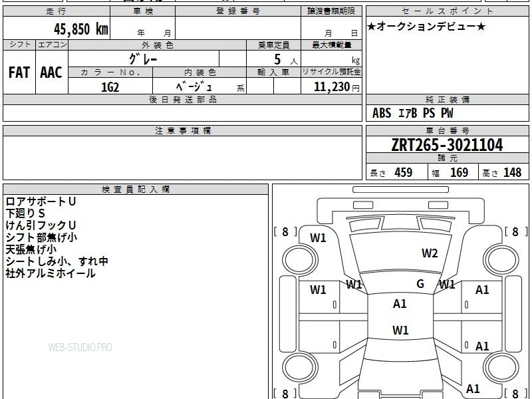Click the カラーNo. header cell
The width and height of the screenshot is (532, 399).
tap(110, 72)
